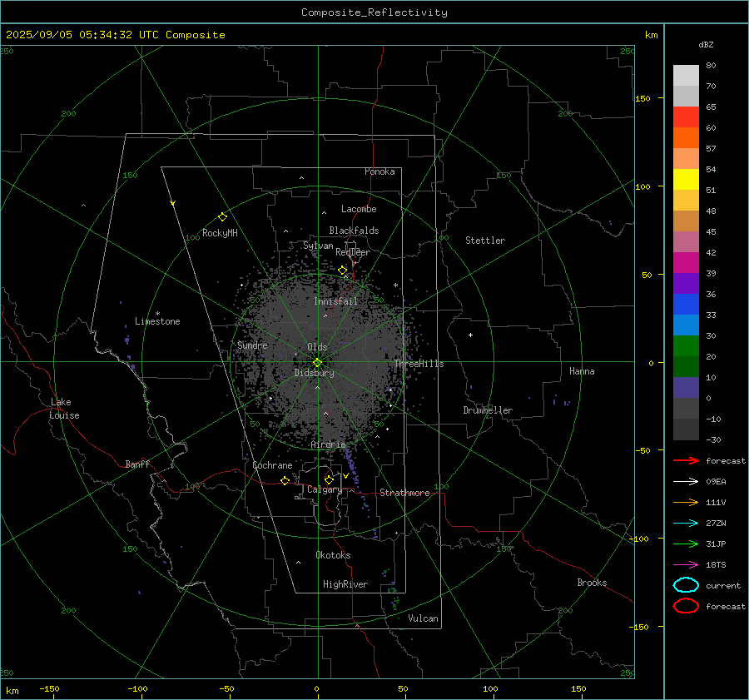Click the Banff label on the map
Viewport: 749px width, 700px height.
(x=137, y=464)
